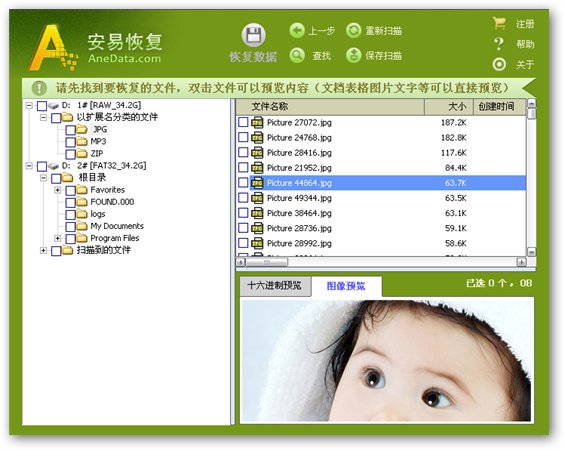Click the Favorites folder icon

click(x=82, y=190)
